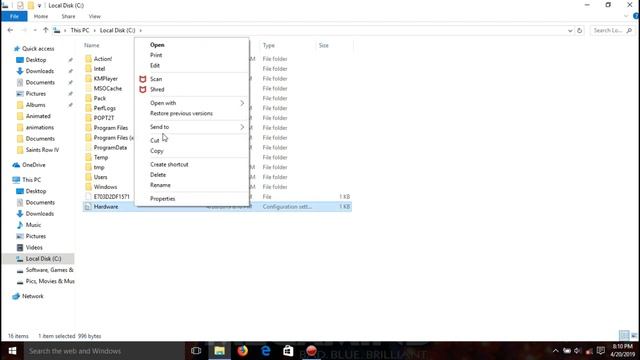Choose Open in the context menu

pos(157,45)
